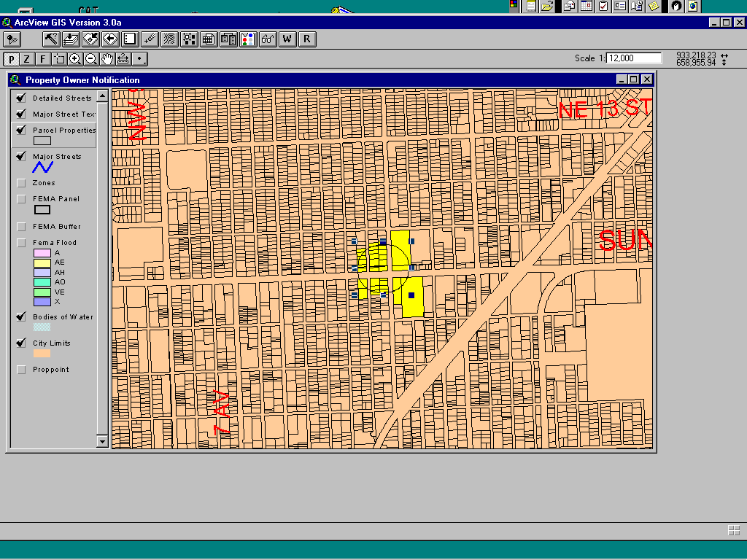Click the yellow AE flood zone swatch
Screen dimensions: 747x560
[x=42, y=262]
